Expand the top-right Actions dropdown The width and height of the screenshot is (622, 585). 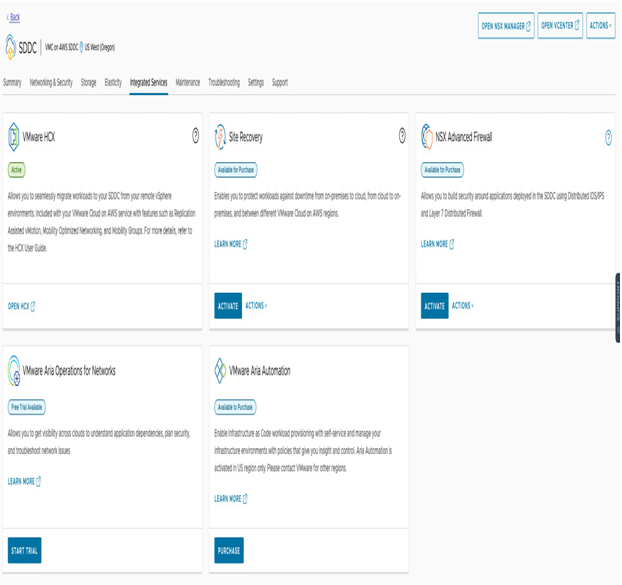pos(601,26)
